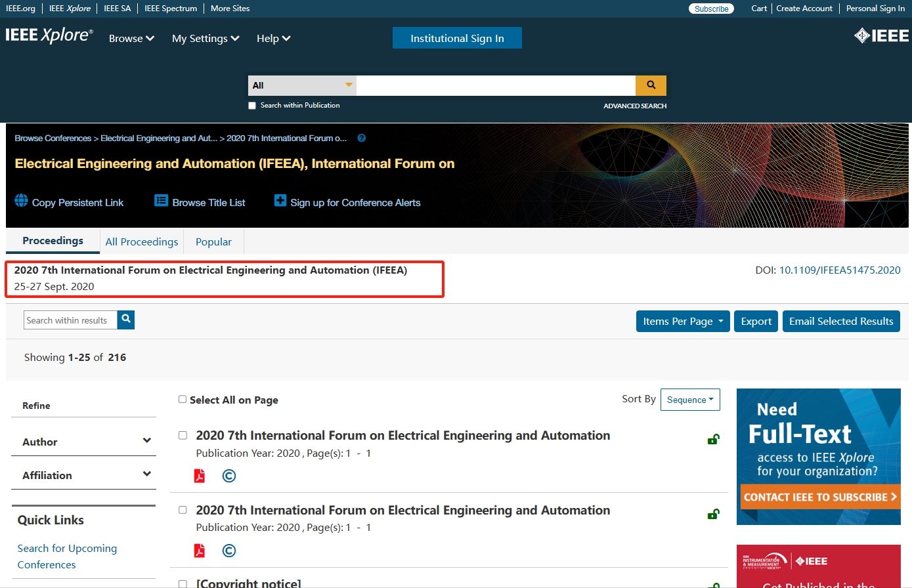The image size is (912, 588).
Task: Open IEEE SA site link
Action: pos(118,9)
